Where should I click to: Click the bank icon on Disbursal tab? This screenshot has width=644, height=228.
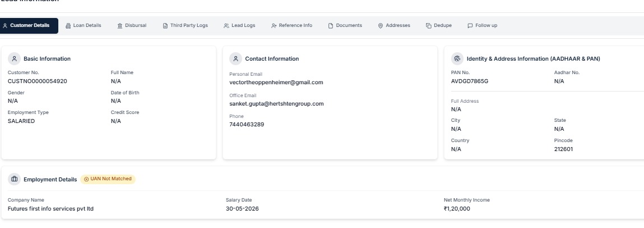[120, 26]
